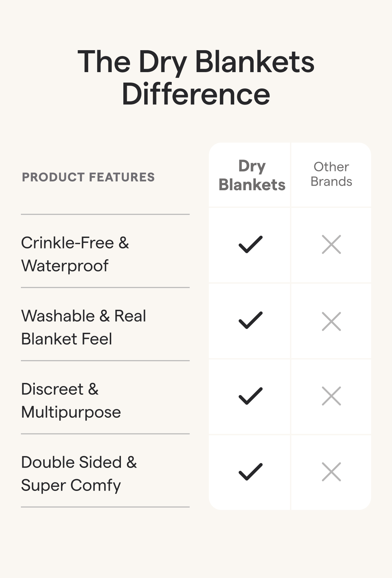Viewport: 392px width, 578px height.
Task: Click the divider line directly below Product Features
Action: 105,214
